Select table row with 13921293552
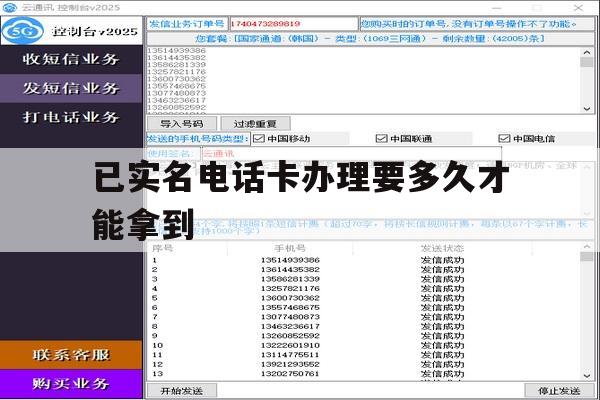Viewport: 600px width, 400px height. coord(364,364)
